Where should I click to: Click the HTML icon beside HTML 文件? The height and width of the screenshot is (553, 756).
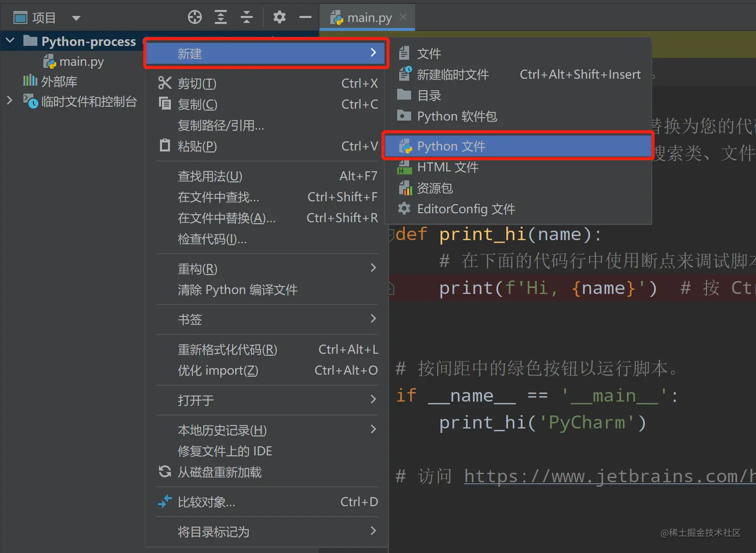(404, 167)
